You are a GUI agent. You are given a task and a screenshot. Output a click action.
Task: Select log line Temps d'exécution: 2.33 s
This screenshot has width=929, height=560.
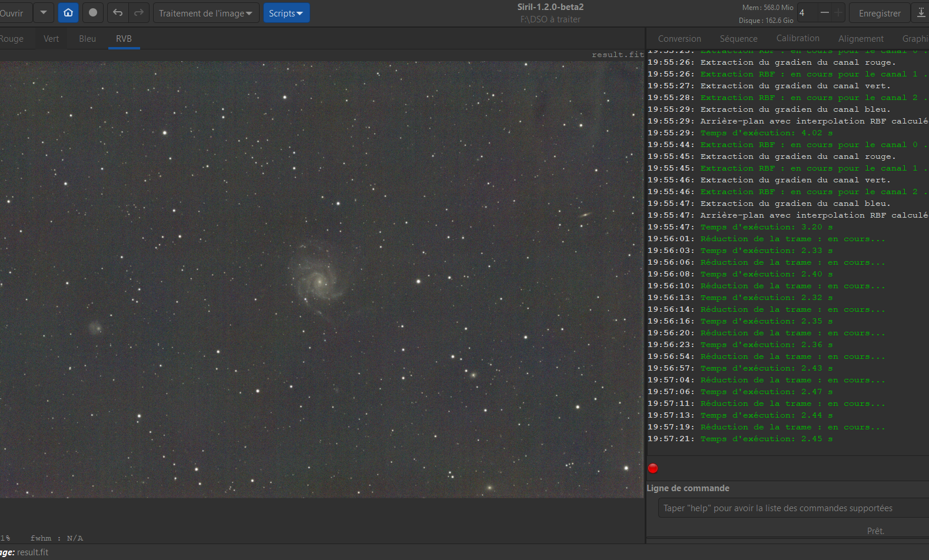(740, 251)
